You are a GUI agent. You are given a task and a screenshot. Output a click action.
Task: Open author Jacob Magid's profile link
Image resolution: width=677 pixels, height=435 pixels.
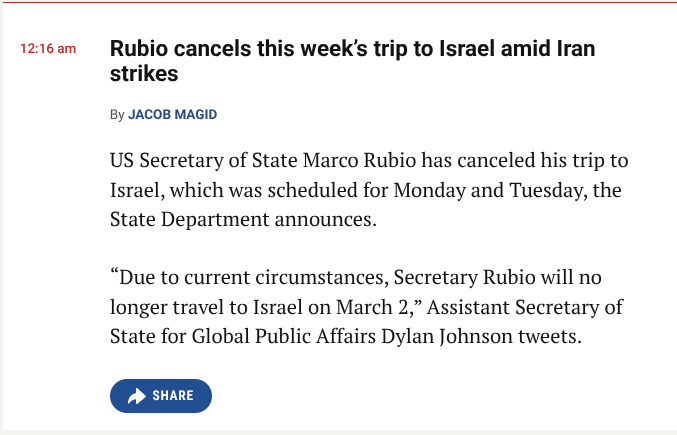click(x=172, y=115)
